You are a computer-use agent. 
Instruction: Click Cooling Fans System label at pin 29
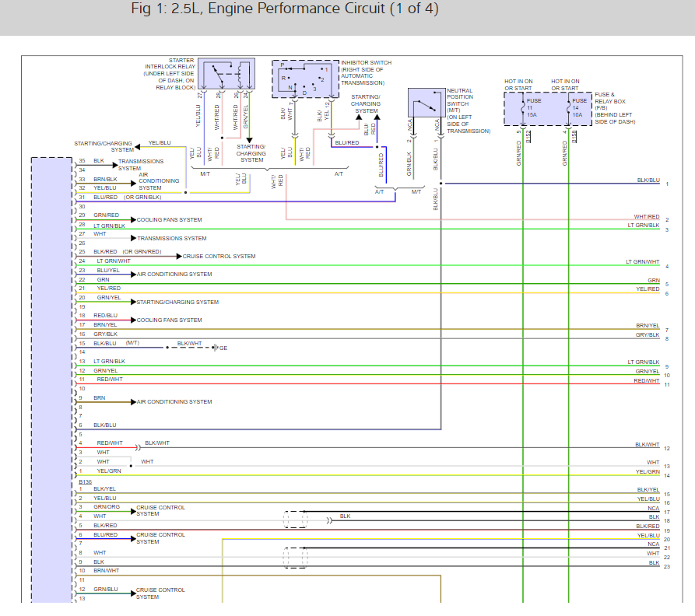(x=169, y=220)
